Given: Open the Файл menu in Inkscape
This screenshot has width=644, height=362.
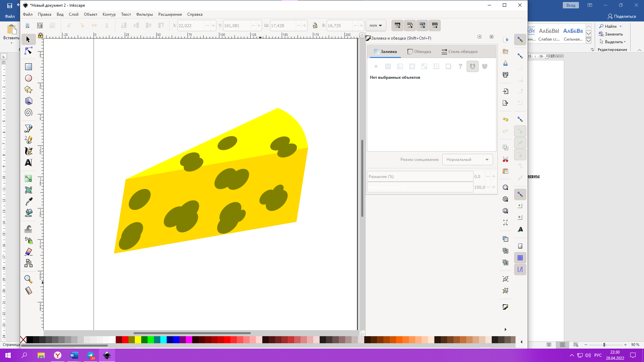Looking at the screenshot, I should pos(28,14).
